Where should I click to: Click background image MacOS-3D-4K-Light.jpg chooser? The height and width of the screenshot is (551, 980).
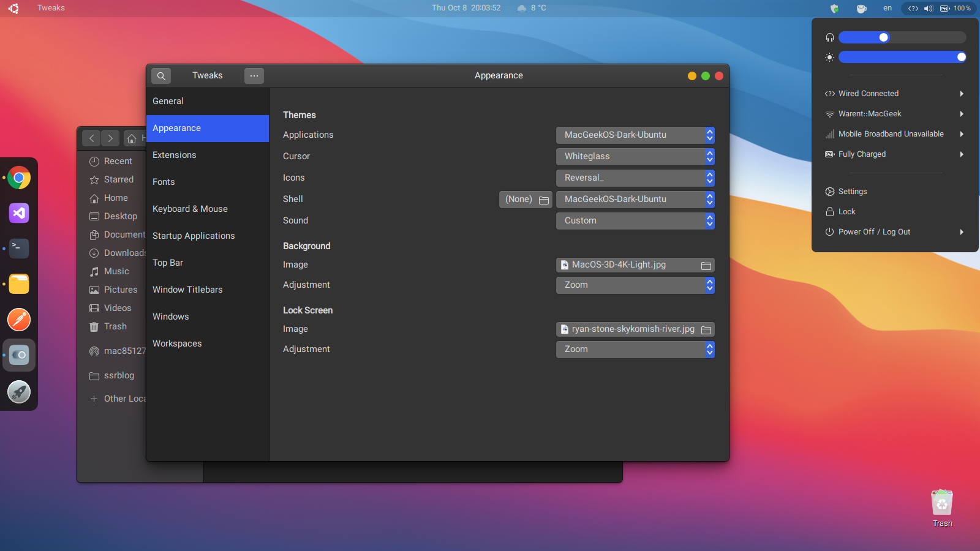point(635,265)
